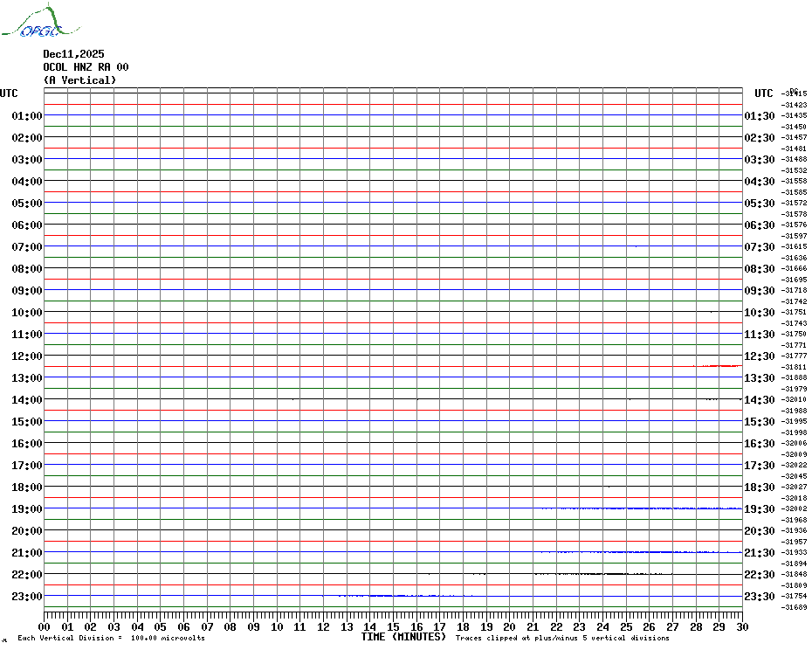Click the OCOL HNZ RA 00 station label

click(x=86, y=67)
